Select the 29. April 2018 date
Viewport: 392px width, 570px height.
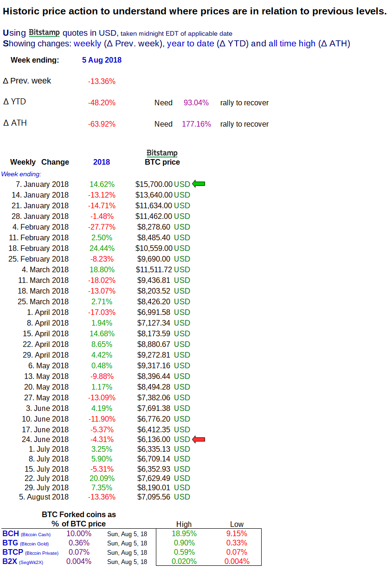(x=45, y=355)
